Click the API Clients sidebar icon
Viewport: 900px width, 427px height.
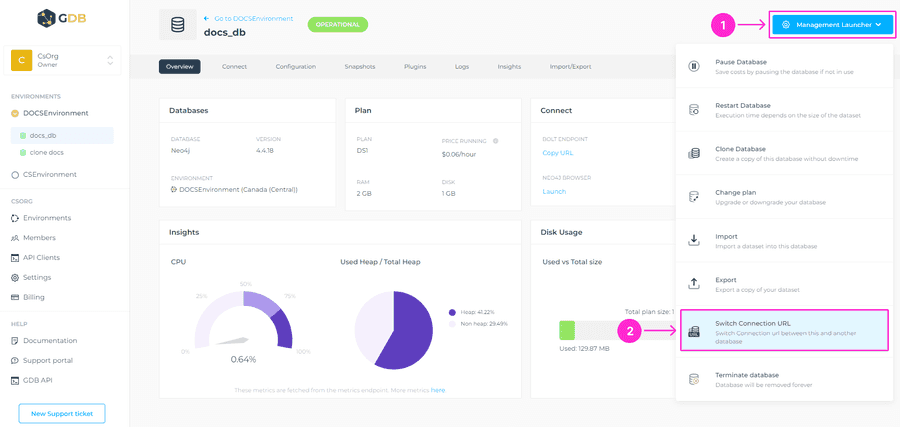pos(15,258)
